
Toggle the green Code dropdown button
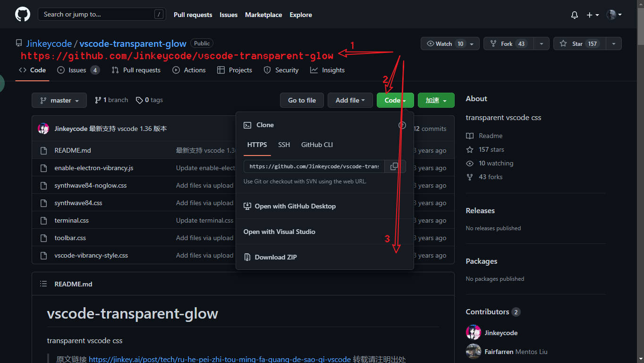pos(395,100)
